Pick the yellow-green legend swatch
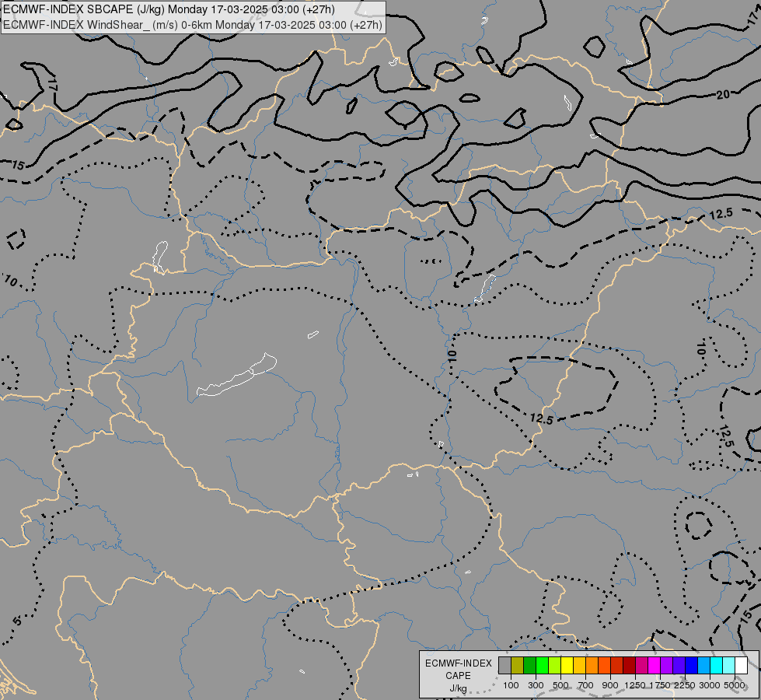The height and width of the screenshot is (700, 761). click(554, 666)
